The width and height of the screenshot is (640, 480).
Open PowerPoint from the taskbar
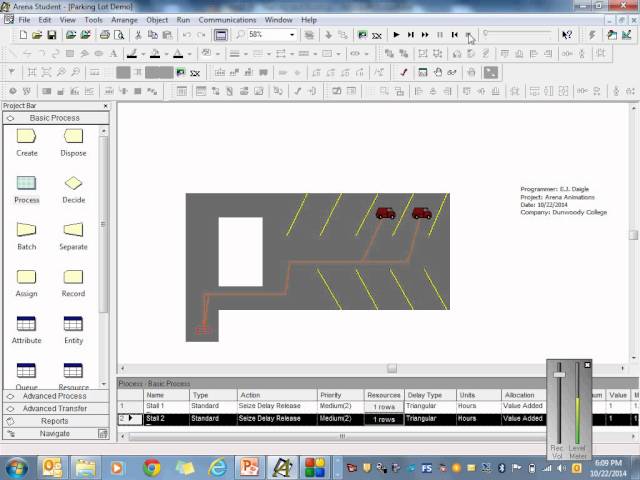point(249,468)
